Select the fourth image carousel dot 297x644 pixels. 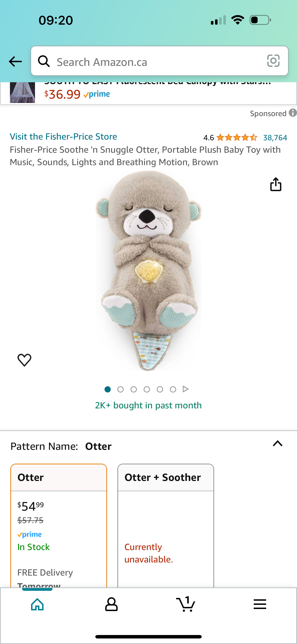coord(147,389)
